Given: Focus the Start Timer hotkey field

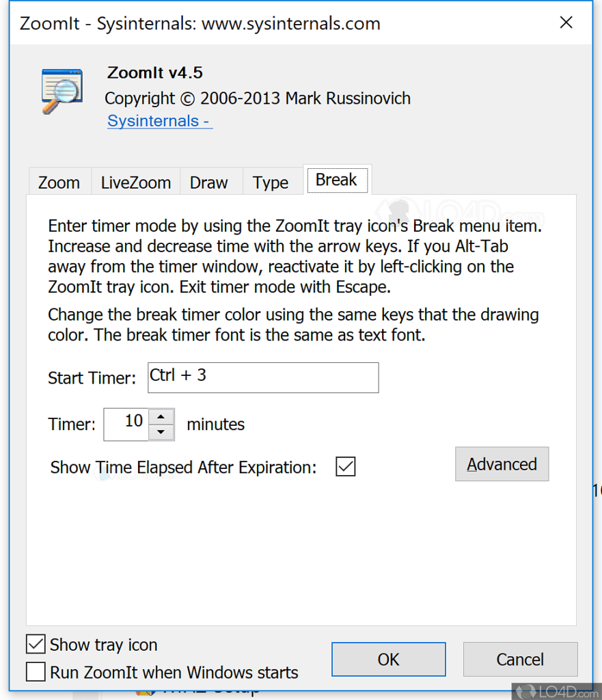Looking at the screenshot, I should click(263, 377).
